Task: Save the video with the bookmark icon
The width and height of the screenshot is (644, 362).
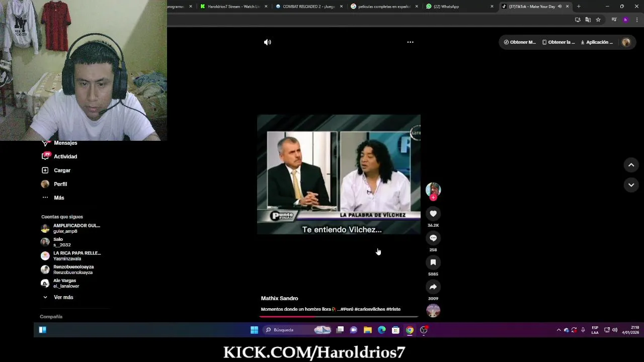Action: pos(433,262)
